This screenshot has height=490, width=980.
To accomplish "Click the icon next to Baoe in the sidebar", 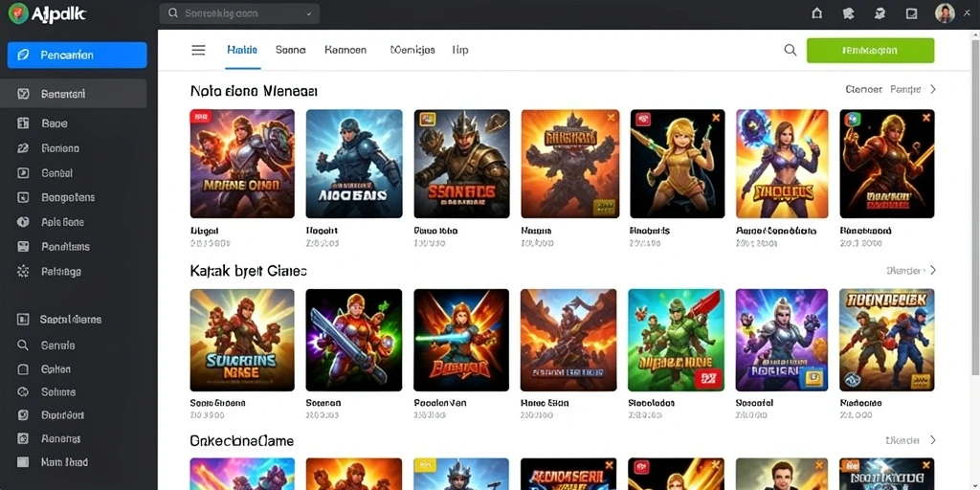I will coord(23,123).
